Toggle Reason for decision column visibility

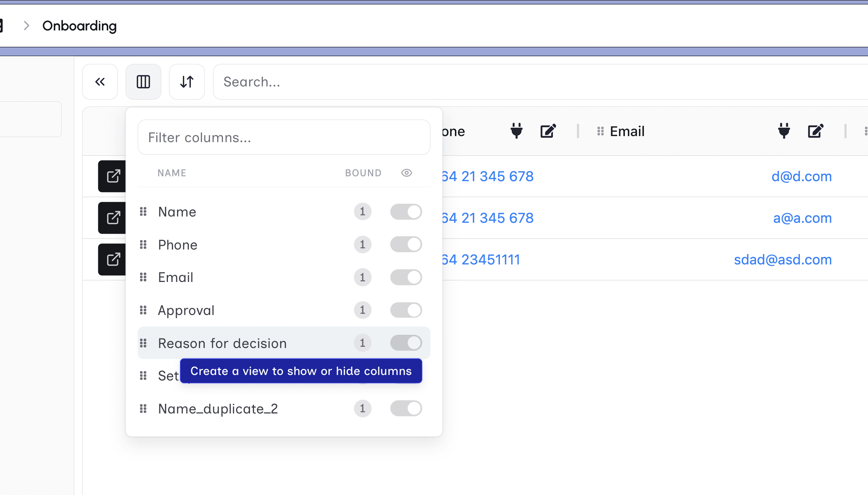[x=406, y=343]
